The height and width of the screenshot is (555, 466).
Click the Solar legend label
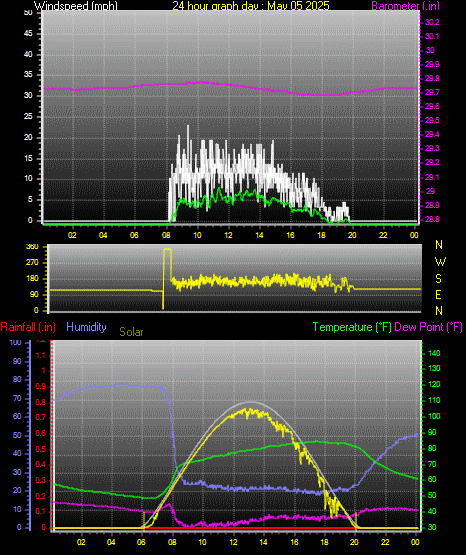(x=131, y=332)
